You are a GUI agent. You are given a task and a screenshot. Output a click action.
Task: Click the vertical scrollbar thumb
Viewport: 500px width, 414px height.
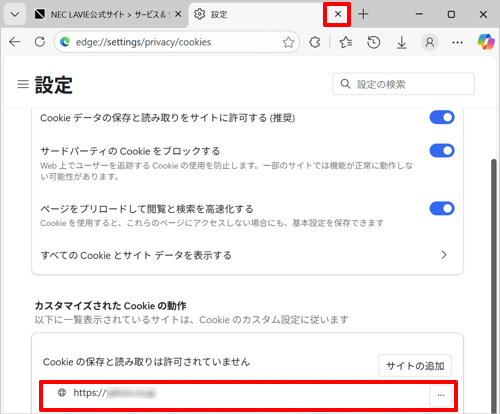[x=494, y=287]
